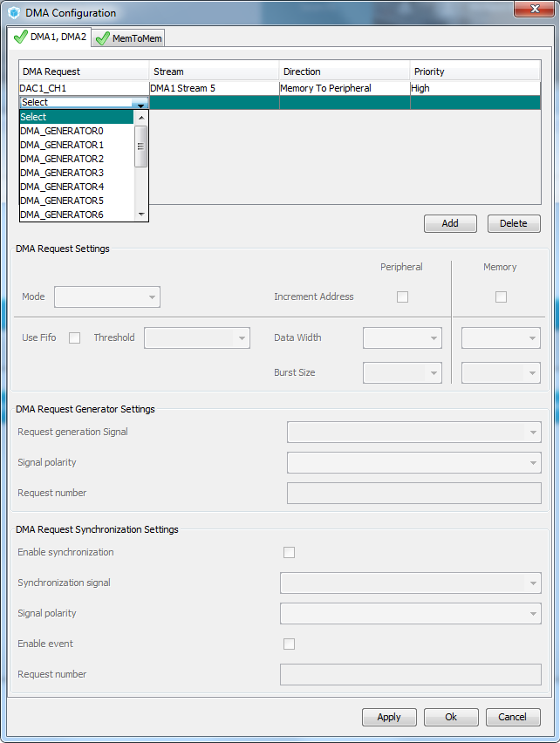Screen dimensions: 560x743
Task: Open the Mode dropdown
Action: pyautogui.click(x=107, y=297)
